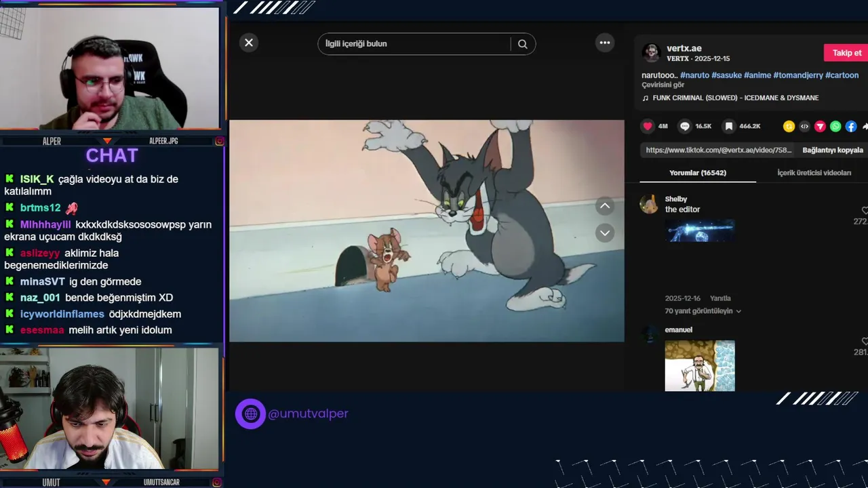Follow creator with Takip et button
Screen dimensions: 868x488
846,53
